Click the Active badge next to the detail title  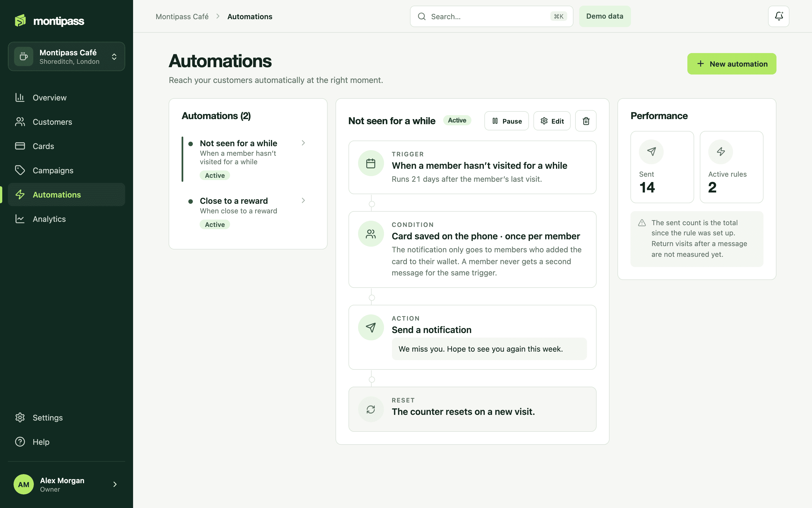click(x=457, y=120)
